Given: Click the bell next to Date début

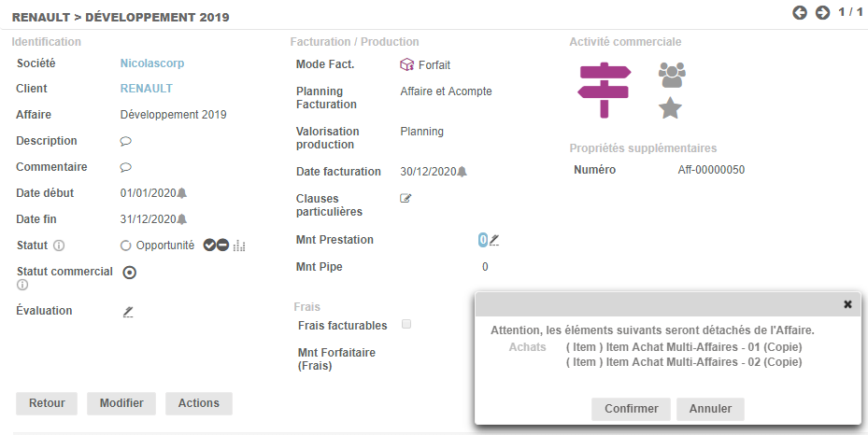Looking at the screenshot, I should click(182, 193).
